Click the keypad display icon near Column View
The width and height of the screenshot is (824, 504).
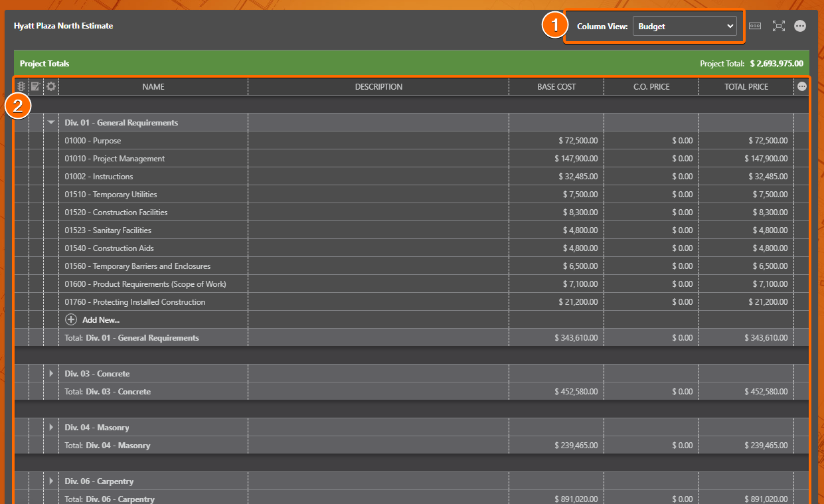[755, 25]
